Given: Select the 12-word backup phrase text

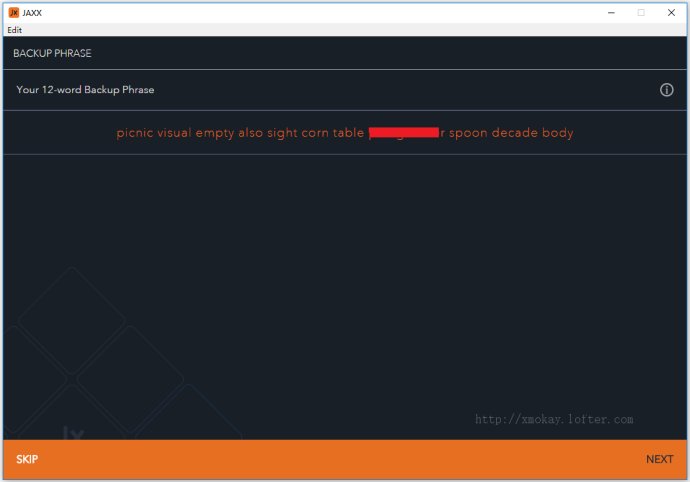Looking at the screenshot, I should [345, 132].
